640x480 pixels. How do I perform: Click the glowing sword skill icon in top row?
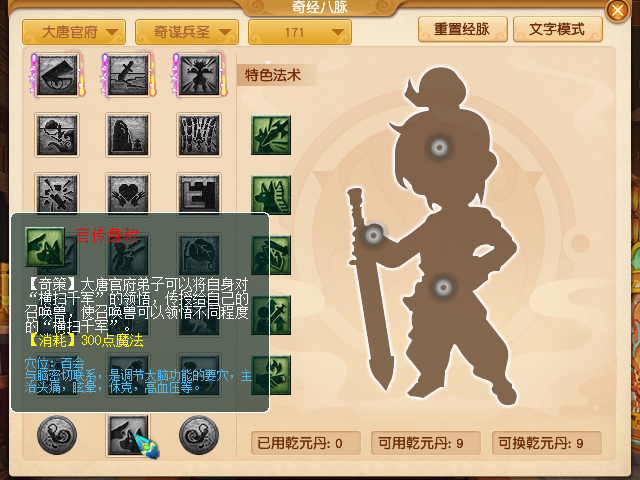pyautogui.click(x=128, y=75)
